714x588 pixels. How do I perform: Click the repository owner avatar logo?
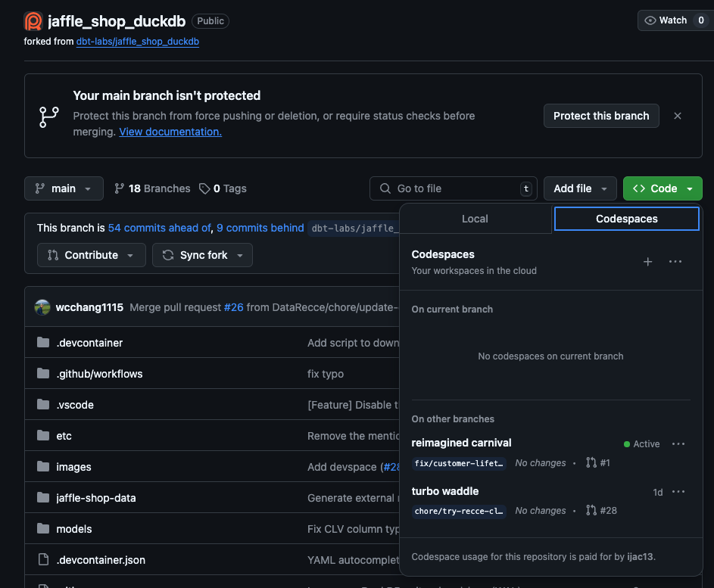tap(33, 21)
